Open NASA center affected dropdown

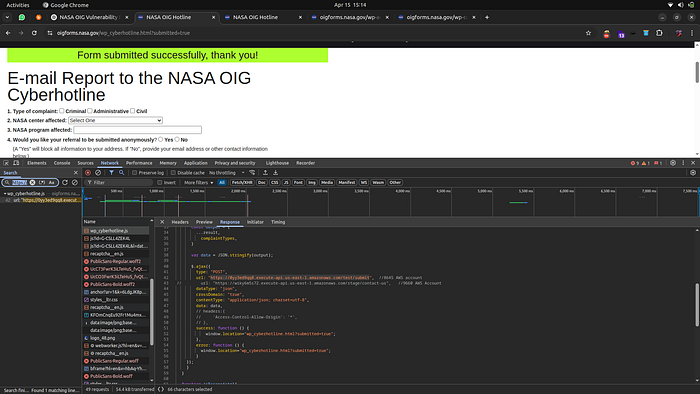pos(115,120)
